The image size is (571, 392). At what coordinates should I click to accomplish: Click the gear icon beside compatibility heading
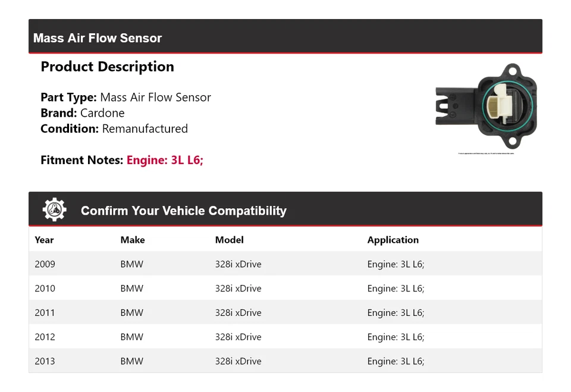(54, 210)
